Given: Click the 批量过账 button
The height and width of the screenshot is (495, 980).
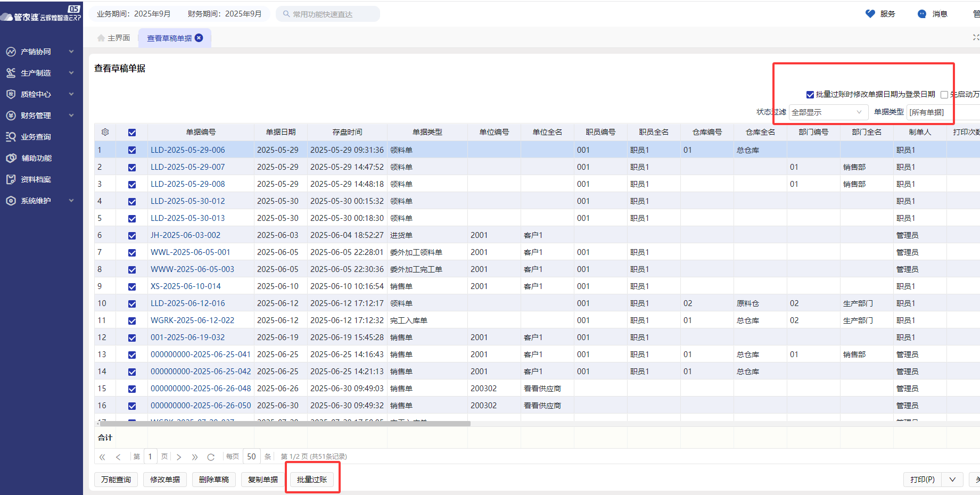Looking at the screenshot, I should (x=312, y=480).
